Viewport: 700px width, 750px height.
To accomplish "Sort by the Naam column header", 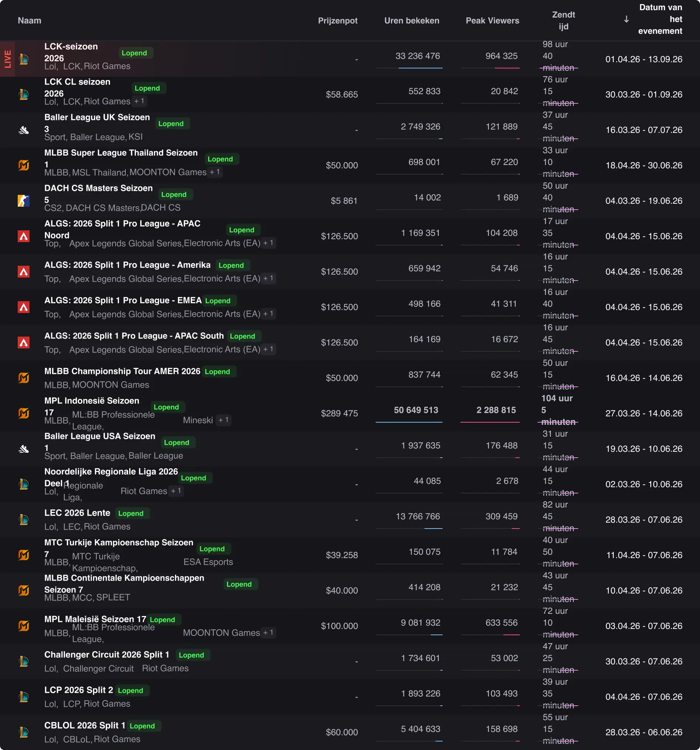I will coord(30,20).
